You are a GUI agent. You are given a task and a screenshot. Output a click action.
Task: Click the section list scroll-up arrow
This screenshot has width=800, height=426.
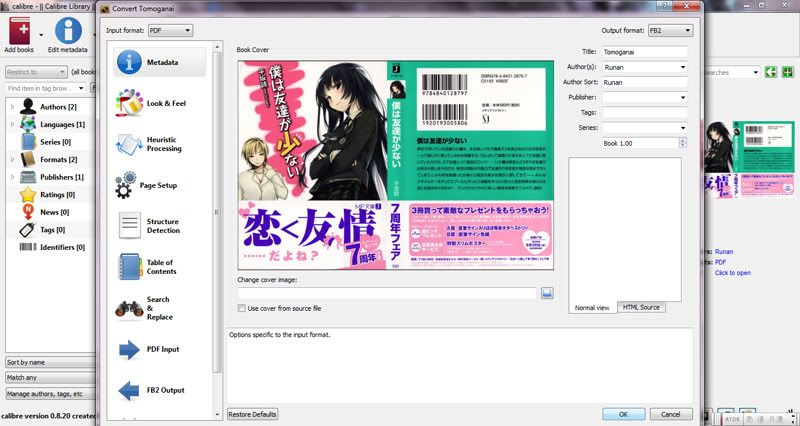(217, 47)
